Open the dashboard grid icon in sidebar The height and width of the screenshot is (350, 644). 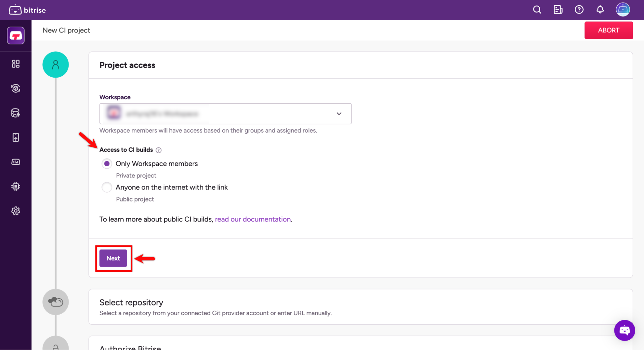[x=16, y=64]
